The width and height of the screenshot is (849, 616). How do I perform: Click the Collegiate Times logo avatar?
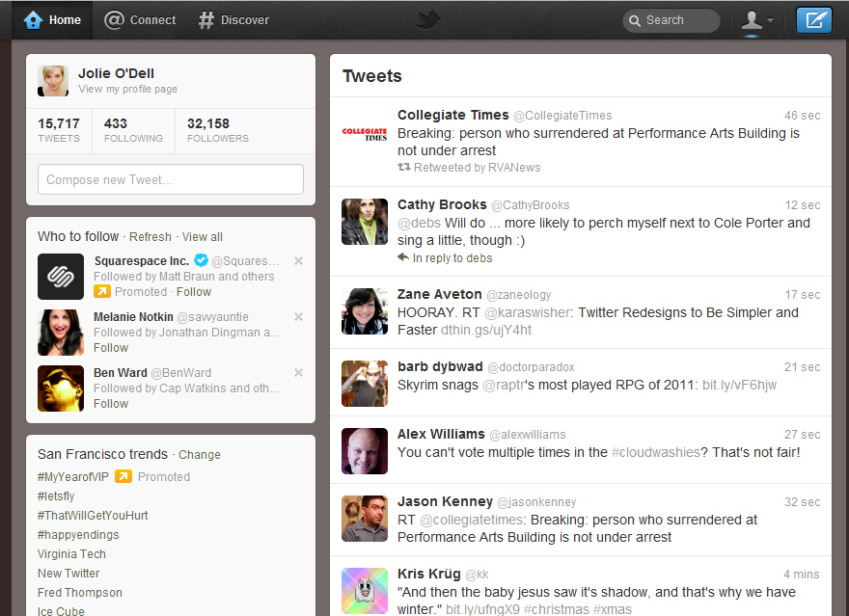365,134
